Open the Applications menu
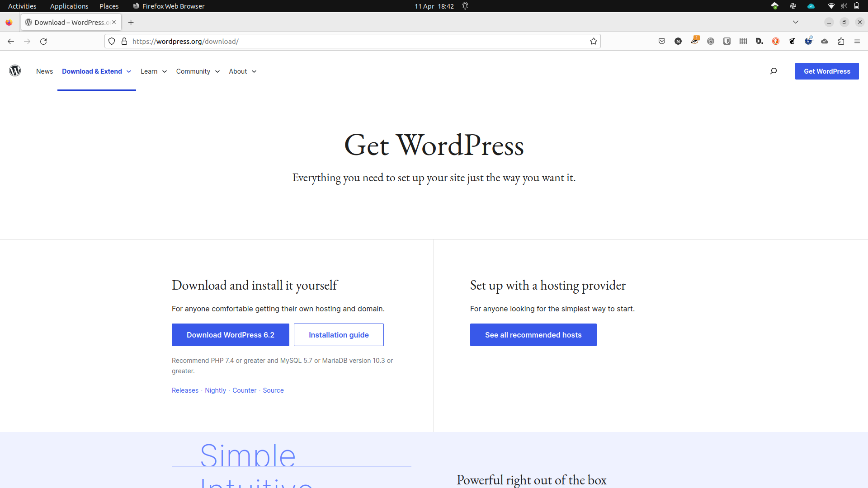This screenshot has height=488, width=868. pyautogui.click(x=69, y=6)
